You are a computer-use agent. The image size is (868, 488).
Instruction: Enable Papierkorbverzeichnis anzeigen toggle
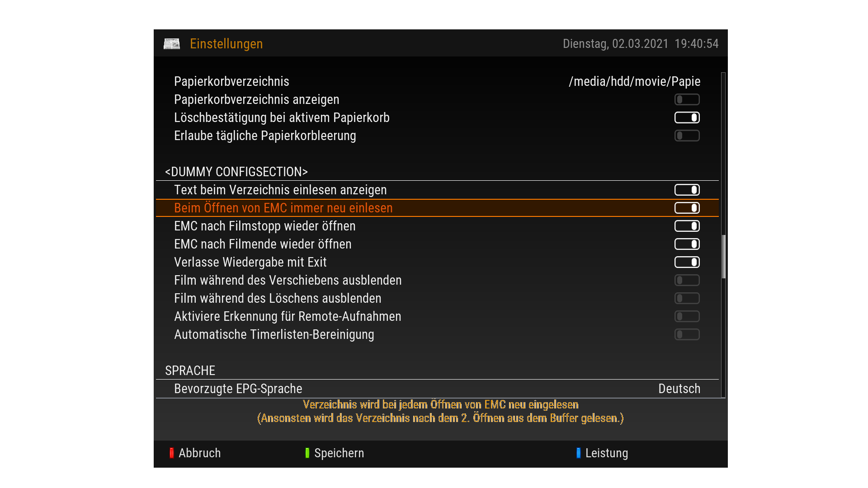(687, 99)
